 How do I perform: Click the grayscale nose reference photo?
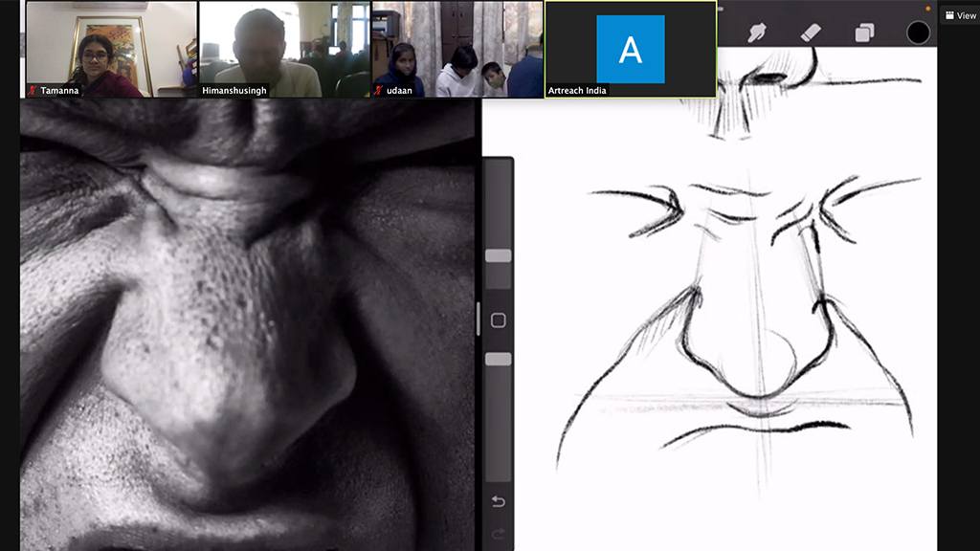247,325
